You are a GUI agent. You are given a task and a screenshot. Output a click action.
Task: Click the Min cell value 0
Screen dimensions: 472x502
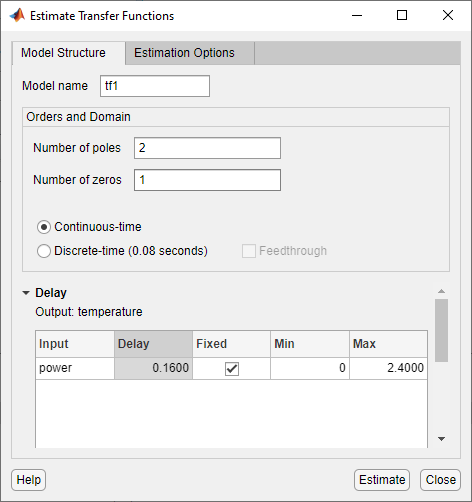pos(310,368)
